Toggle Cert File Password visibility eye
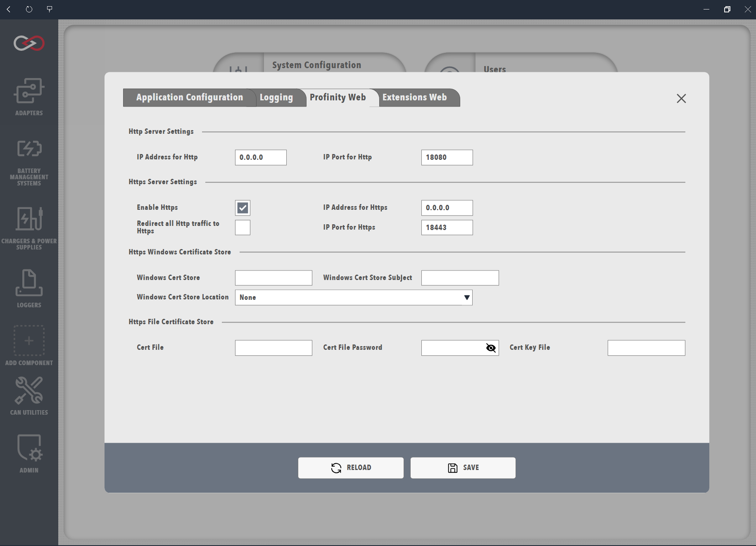Image resolution: width=756 pixels, height=546 pixels. point(491,348)
